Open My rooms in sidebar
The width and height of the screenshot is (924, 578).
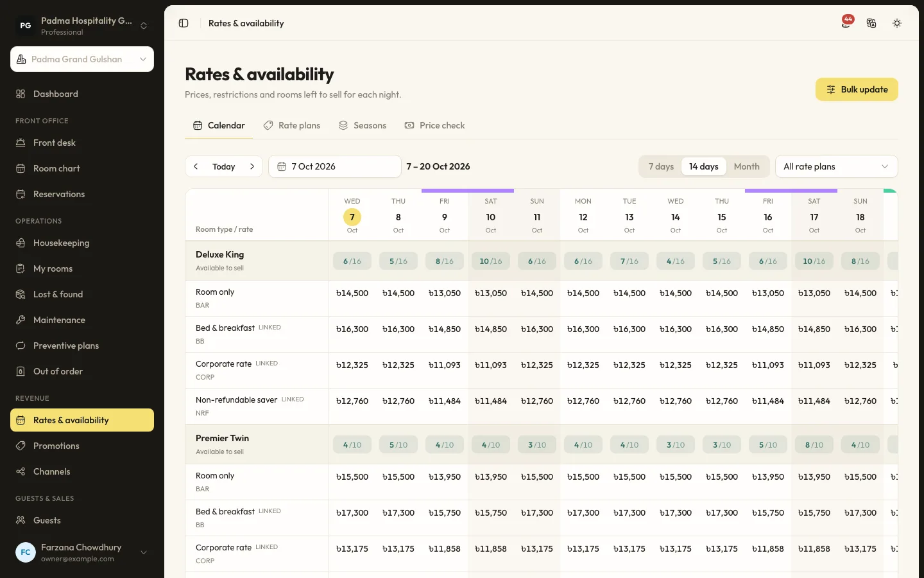(82, 268)
